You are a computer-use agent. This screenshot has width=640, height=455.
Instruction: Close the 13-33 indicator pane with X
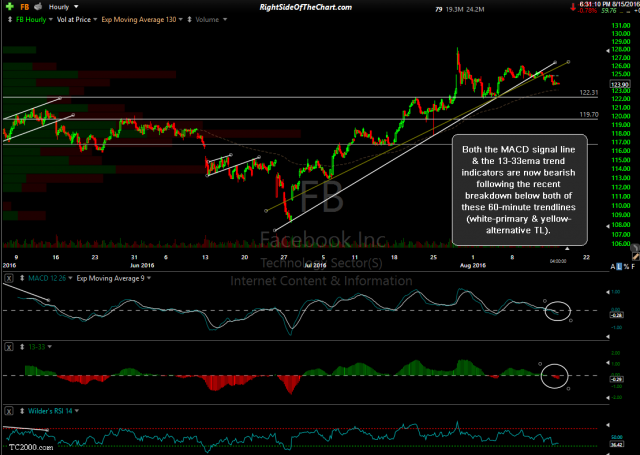(8, 345)
